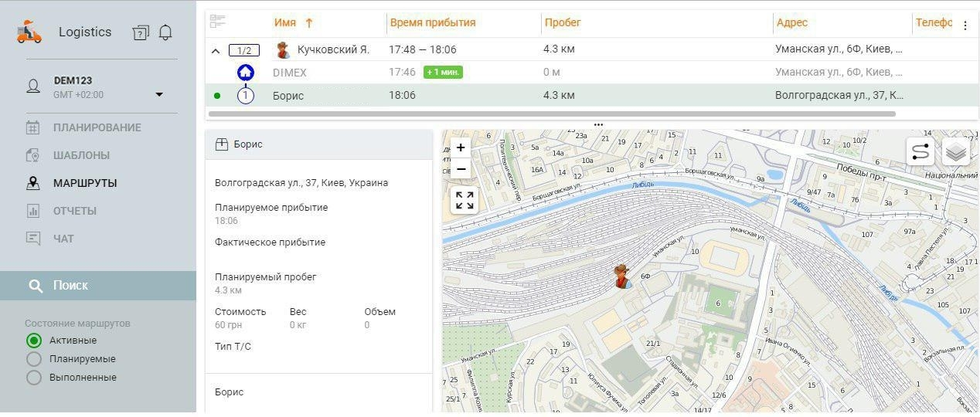This screenshot has height=417, width=980.
Task: Open the help question mark icon
Action: pos(140,32)
